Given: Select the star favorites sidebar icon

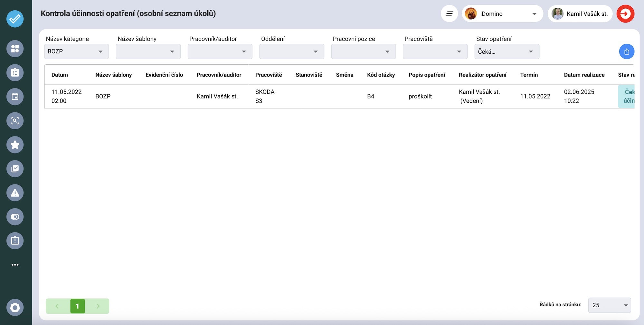Looking at the screenshot, I should [x=15, y=145].
